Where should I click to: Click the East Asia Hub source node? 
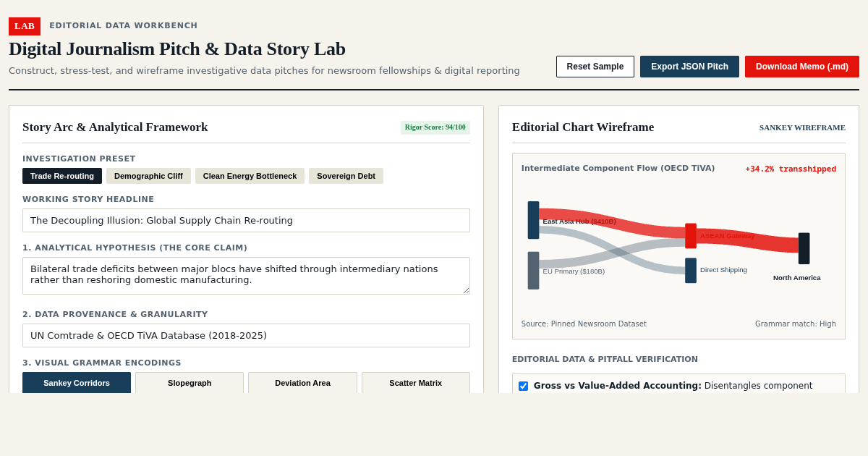(x=533, y=220)
